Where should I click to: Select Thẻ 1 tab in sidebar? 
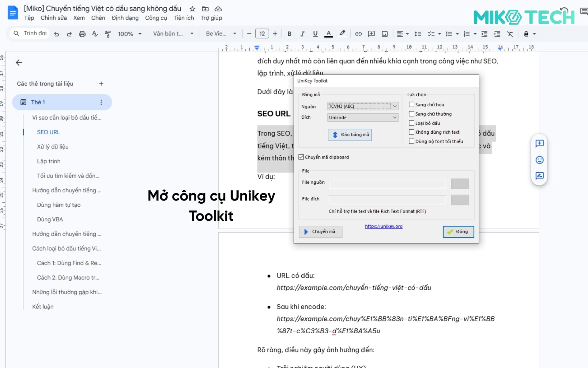(62, 102)
